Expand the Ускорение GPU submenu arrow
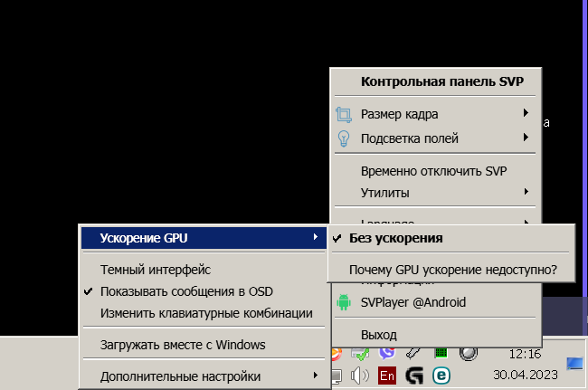This screenshot has height=390, width=588. 314,238
